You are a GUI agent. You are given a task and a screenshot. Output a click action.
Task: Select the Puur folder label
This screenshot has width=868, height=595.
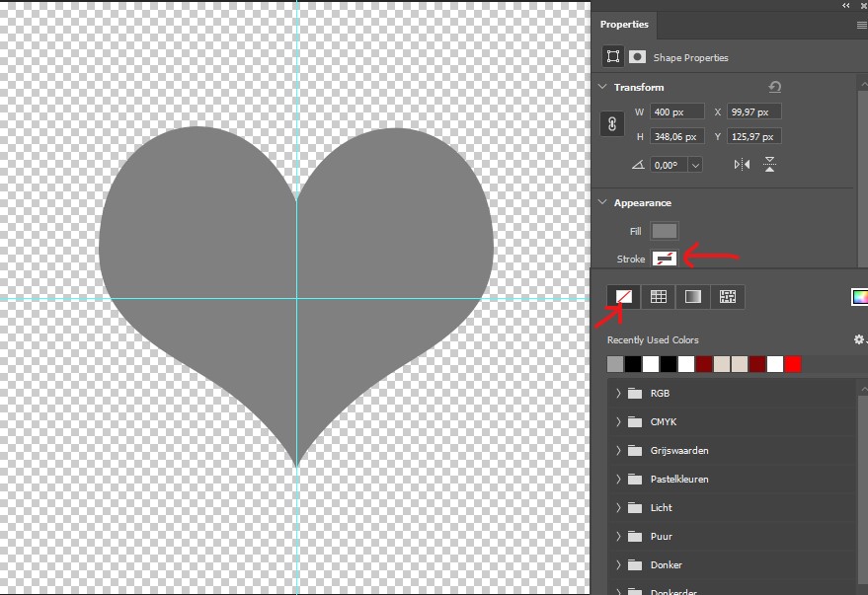pos(661,537)
